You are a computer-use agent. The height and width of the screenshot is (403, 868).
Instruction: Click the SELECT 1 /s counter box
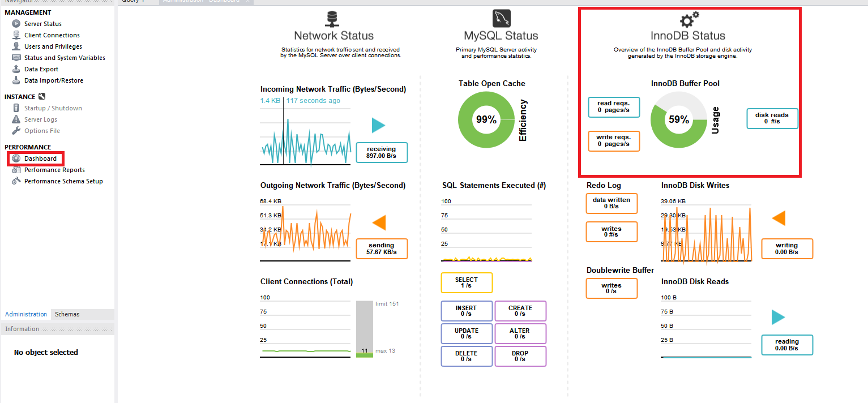467,283
